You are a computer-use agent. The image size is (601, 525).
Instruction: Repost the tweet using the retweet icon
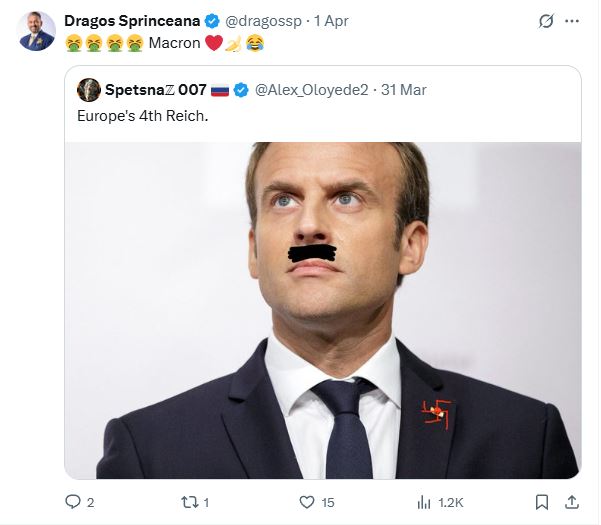point(189,502)
